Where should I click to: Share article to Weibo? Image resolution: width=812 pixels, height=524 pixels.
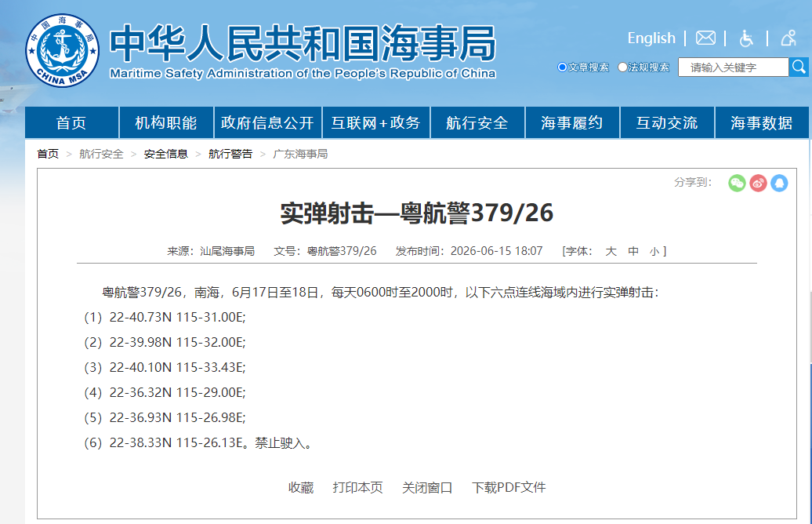click(758, 183)
